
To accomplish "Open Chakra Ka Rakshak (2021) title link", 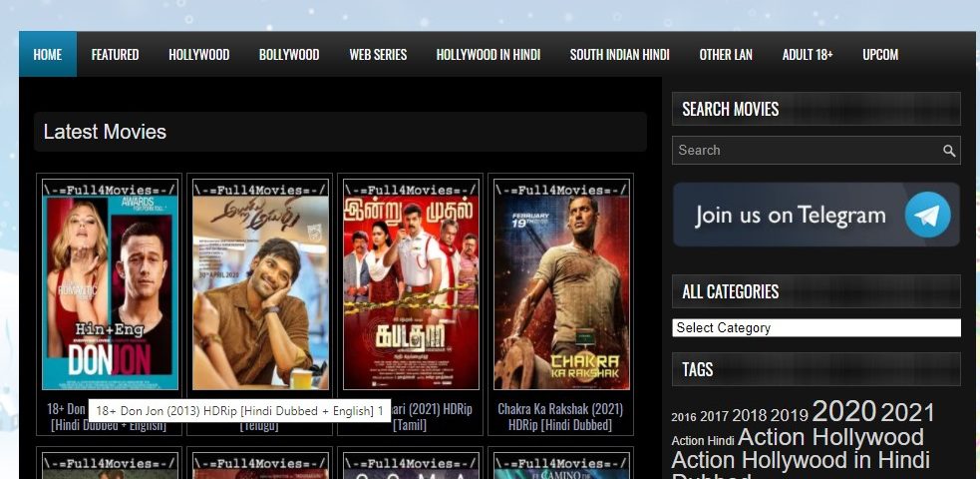I will tap(560, 416).
